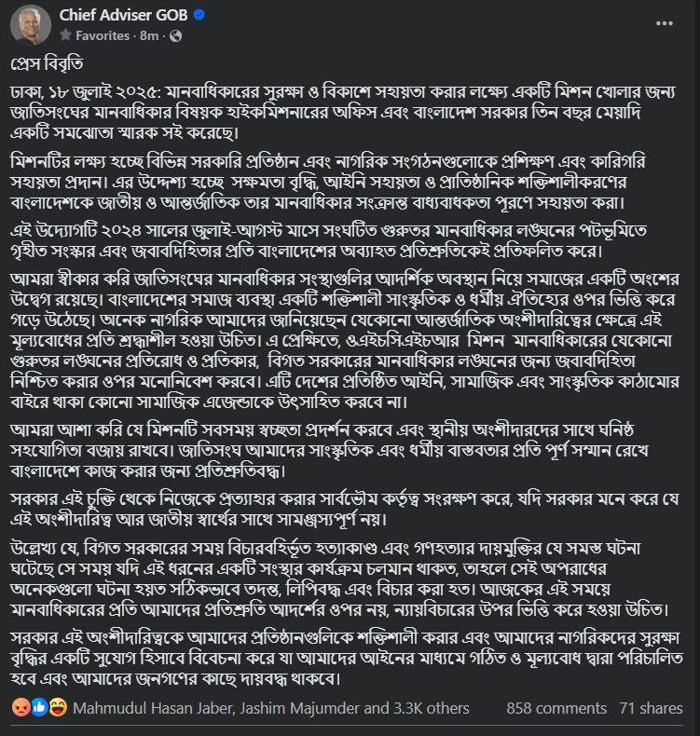Open Chief Adviser GOB profile picture
Viewport: 700px width, 736px height.
(x=30, y=24)
